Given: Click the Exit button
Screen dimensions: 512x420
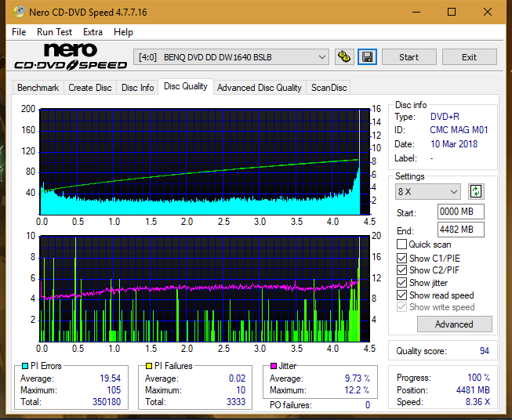Looking at the screenshot, I should [x=469, y=57].
